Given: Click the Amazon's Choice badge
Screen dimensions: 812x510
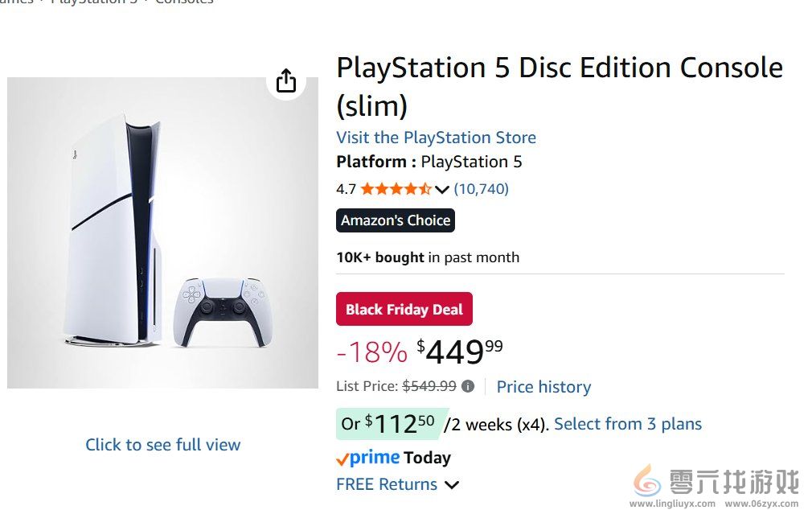Looking at the screenshot, I should pyautogui.click(x=396, y=220).
